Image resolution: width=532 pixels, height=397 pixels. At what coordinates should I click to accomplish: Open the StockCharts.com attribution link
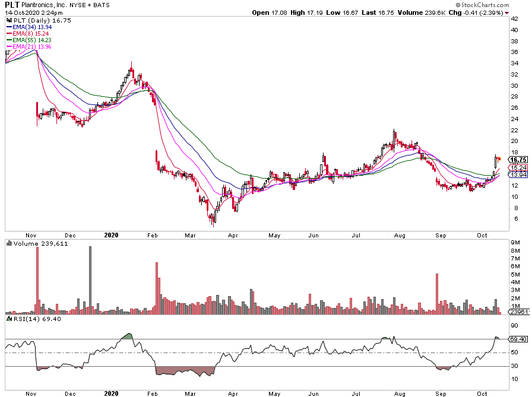(482, 5)
